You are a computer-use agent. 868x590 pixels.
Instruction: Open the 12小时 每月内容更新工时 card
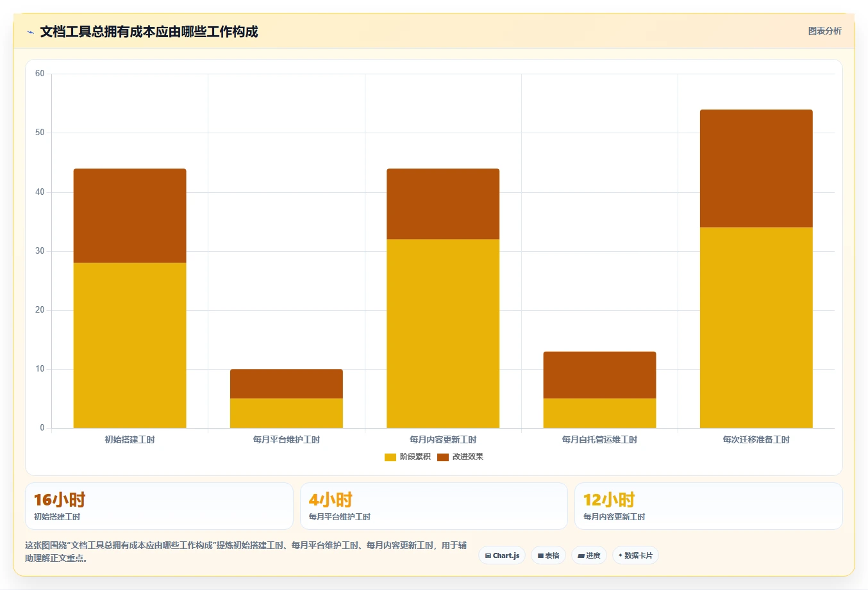(708, 506)
